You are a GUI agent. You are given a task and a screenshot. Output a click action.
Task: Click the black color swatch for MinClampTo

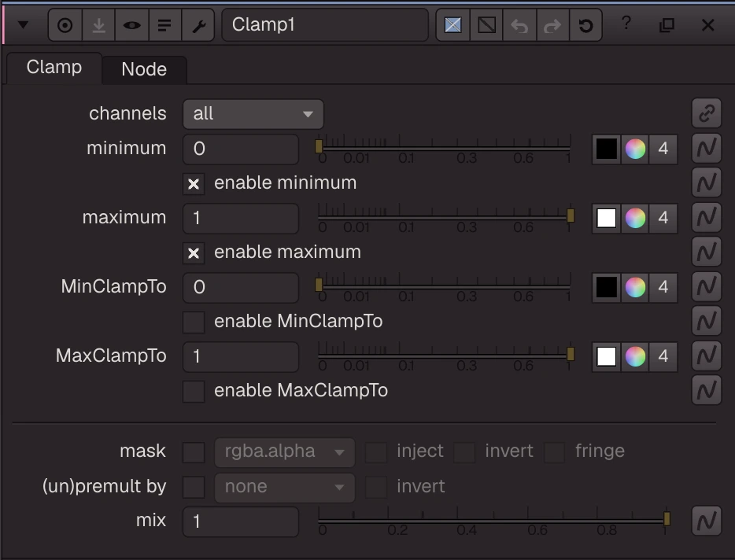click(606, 287)
